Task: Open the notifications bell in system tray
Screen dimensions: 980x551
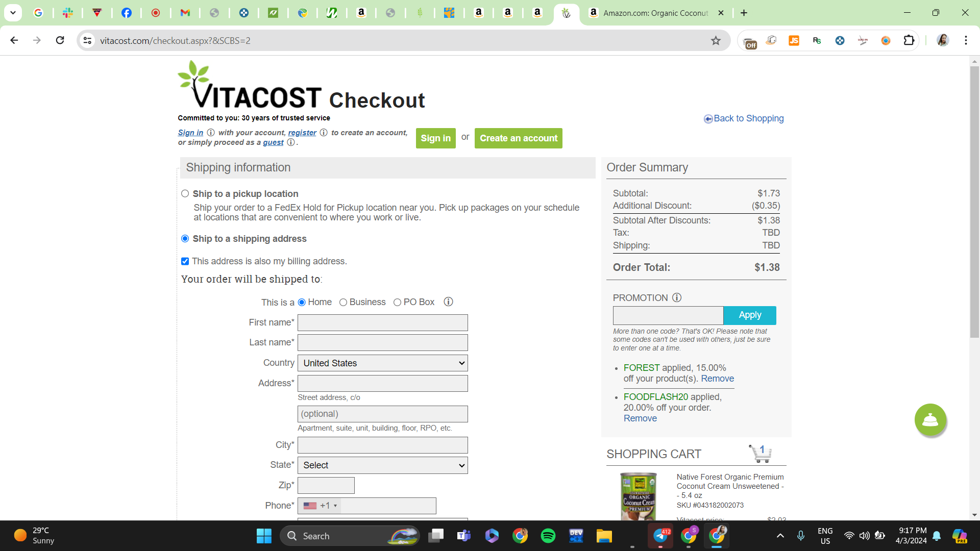Action: pyautogui.click(x=937, y=536)
